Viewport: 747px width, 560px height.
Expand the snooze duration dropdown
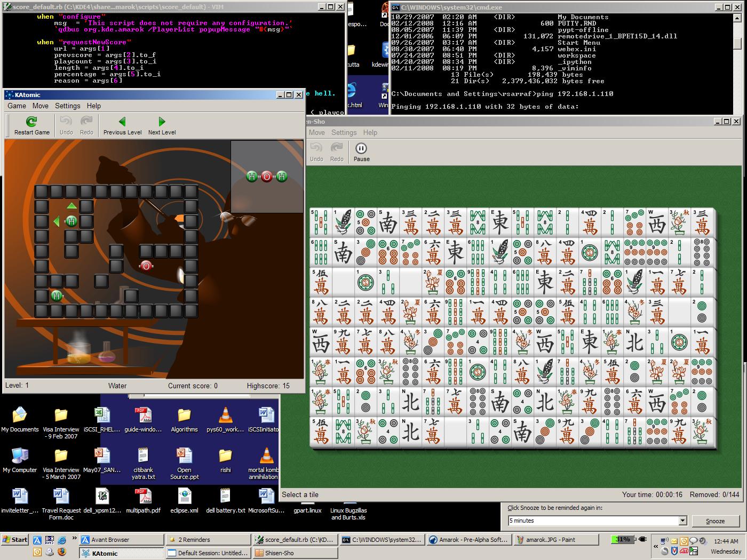[682, 521]
